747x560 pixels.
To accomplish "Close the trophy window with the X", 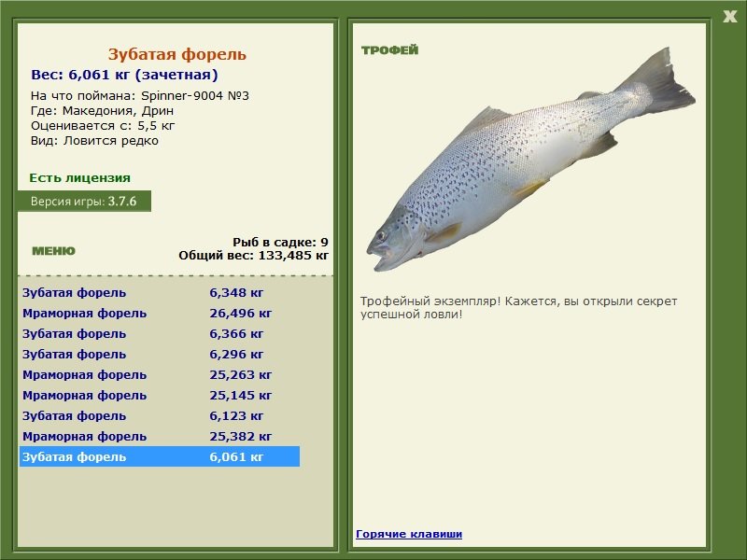I will click(x=729, y=15).
